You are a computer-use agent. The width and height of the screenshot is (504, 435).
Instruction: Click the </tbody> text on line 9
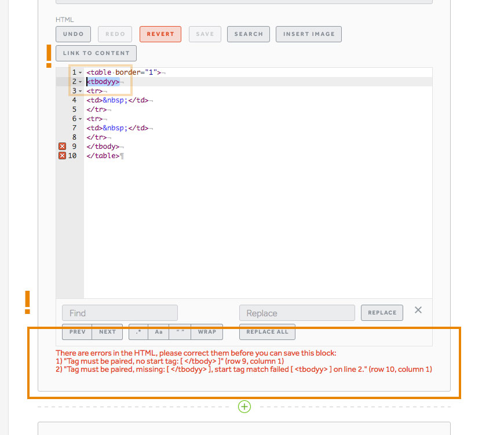coord(103,147)
